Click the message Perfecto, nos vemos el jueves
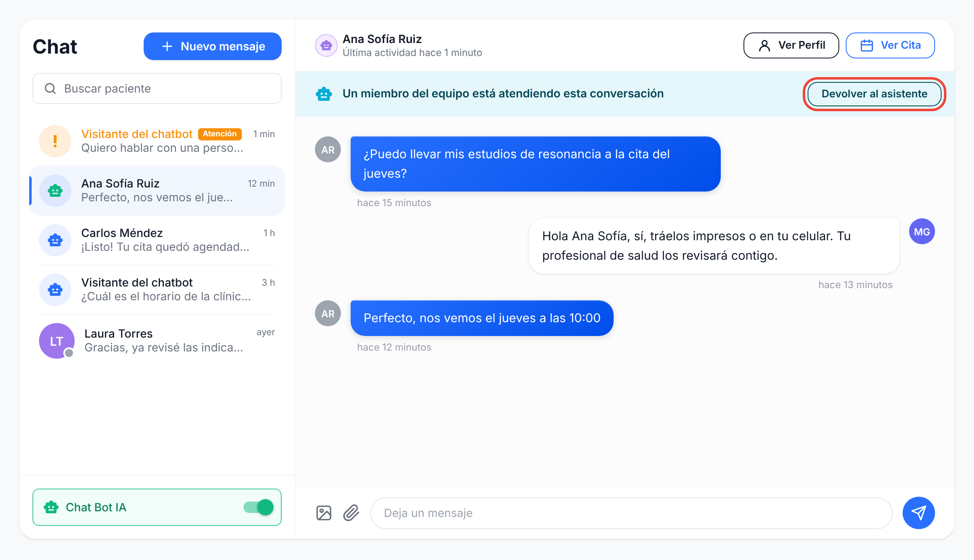 pyautogui.click(x=482, y=318)
